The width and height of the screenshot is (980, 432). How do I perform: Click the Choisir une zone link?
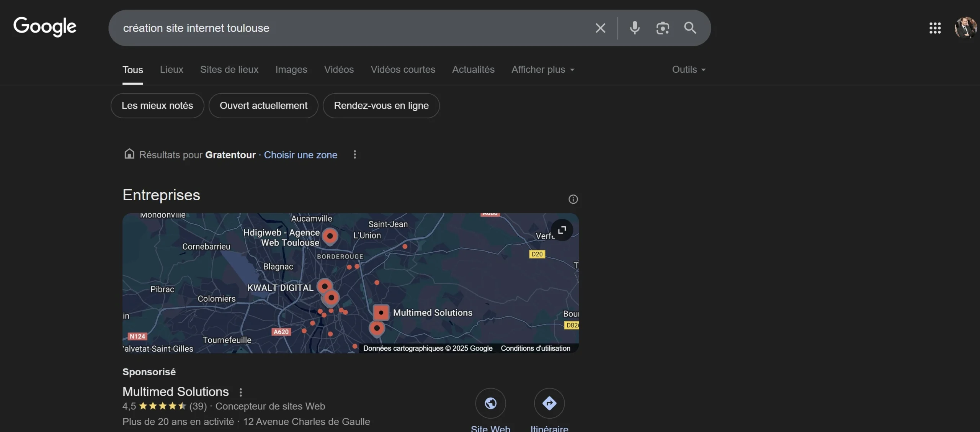pos(301,155)
